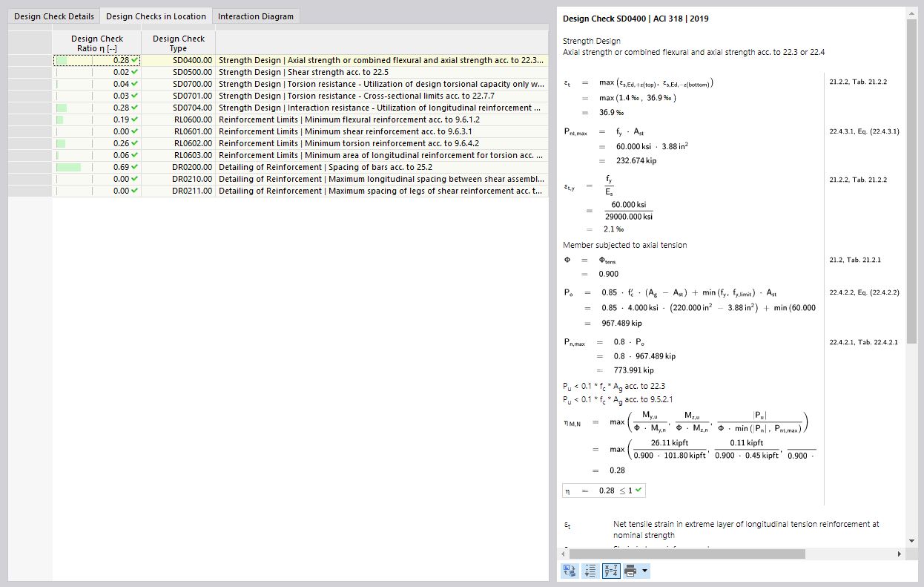Click the horizontal scrollbar thumb
This screenshot has height=587, width=924.
tap(687, 554)
